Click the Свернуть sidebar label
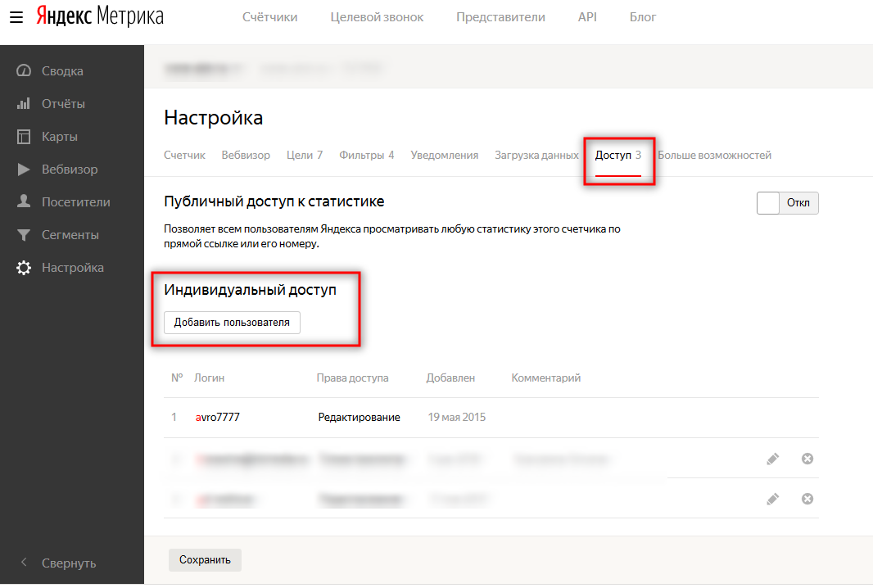The height and width of the screenshot is (588, 873). click(69, 563)
